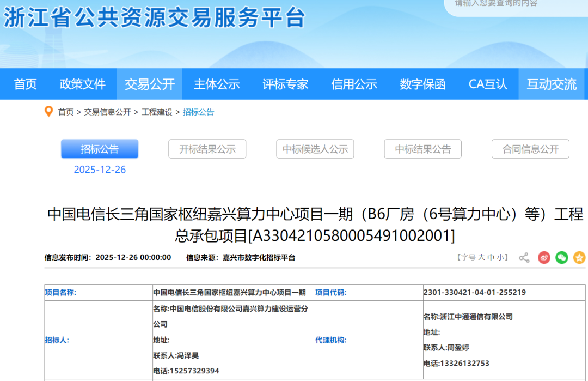Click the 工程建设 breadcrumb link

[157, 112]
